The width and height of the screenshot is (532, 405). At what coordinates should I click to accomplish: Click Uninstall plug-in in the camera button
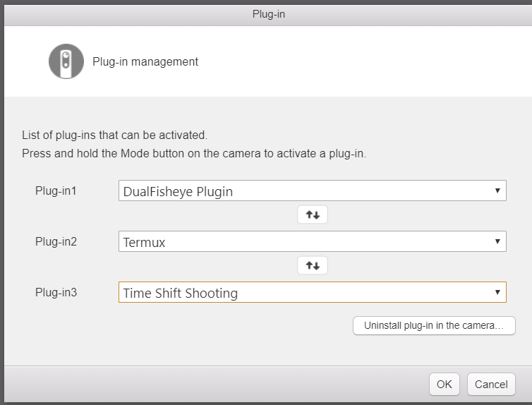434,326
